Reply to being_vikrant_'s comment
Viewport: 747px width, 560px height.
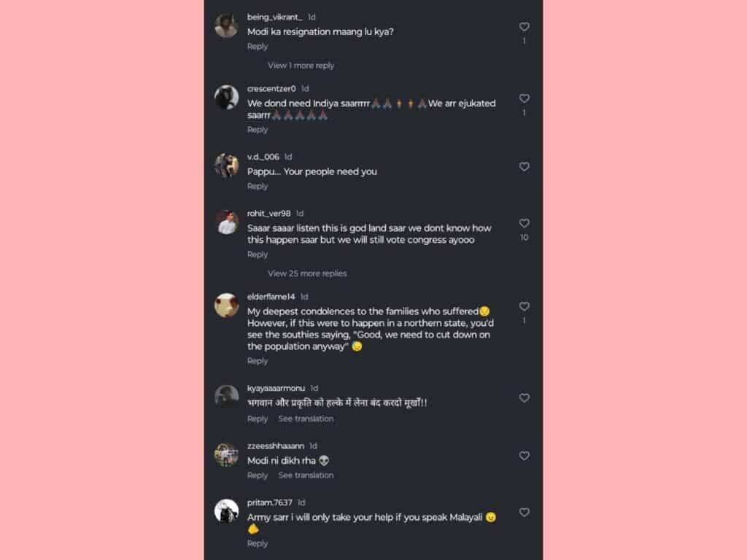coord(258,47)
